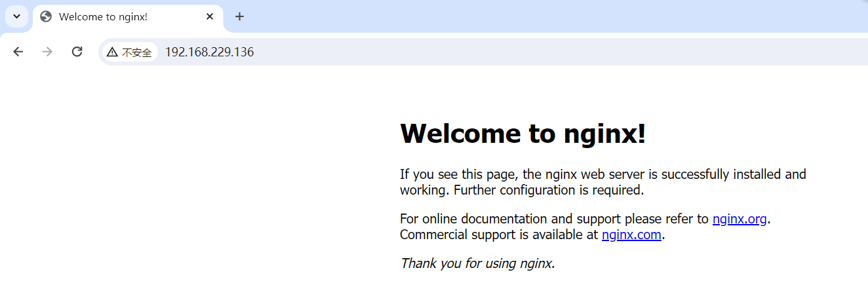Click the Thank you for using nginx. text
Image resolution: width=868 pixels, height=285 pixels.
478,263
